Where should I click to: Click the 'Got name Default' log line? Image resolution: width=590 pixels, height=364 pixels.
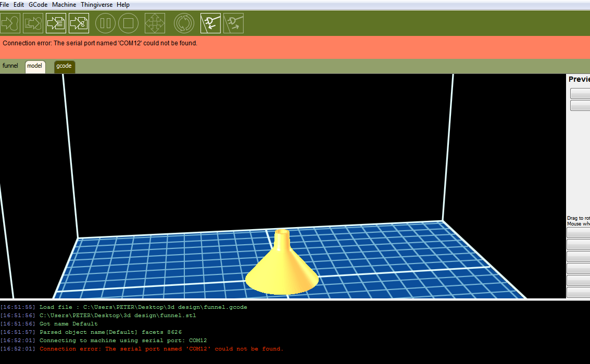click(x=49, y=324)
